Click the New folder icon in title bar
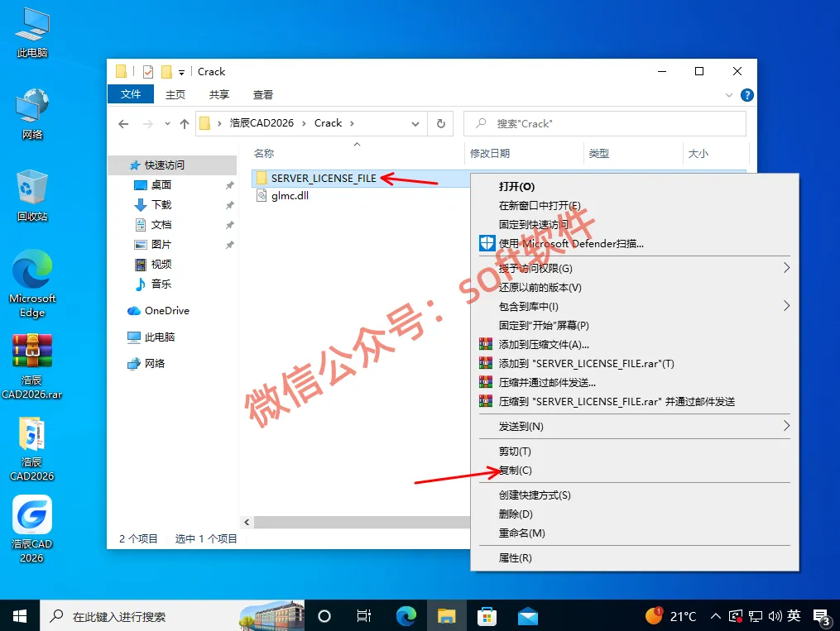The height and width of the screenshot is (631, 840). [166, 72]
